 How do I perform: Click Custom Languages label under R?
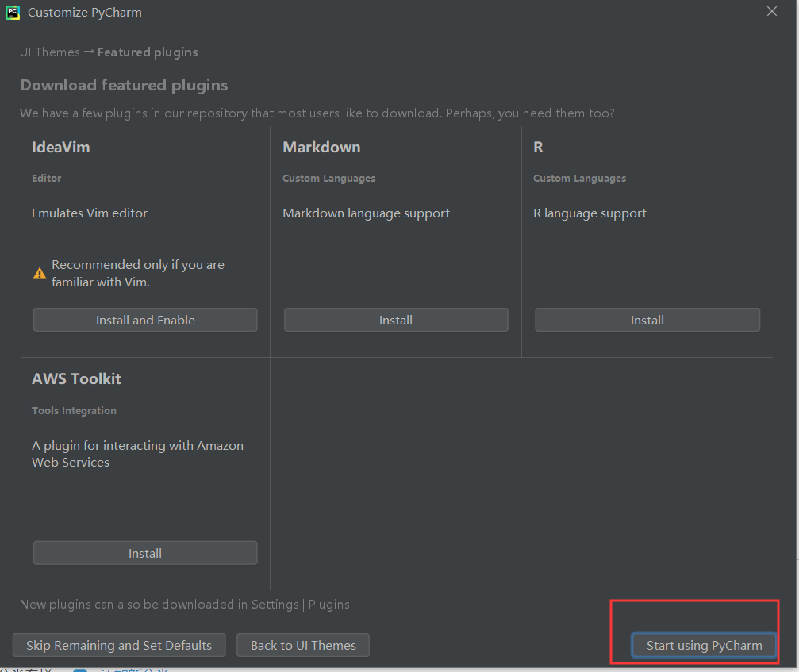point(579,179)
